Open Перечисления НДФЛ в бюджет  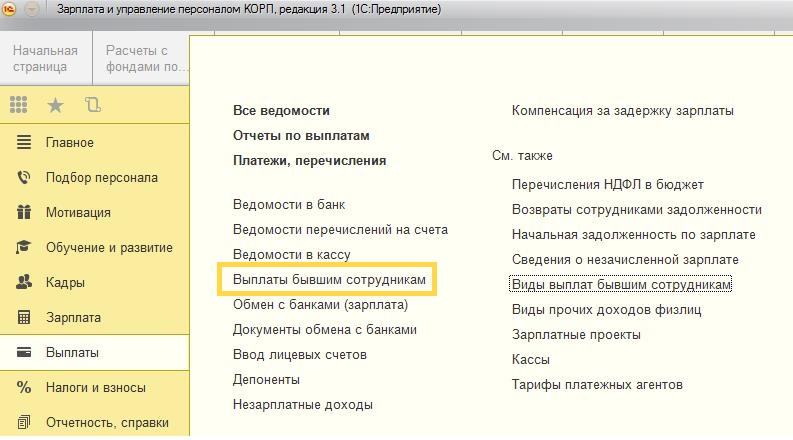click(x=607, y=185)
